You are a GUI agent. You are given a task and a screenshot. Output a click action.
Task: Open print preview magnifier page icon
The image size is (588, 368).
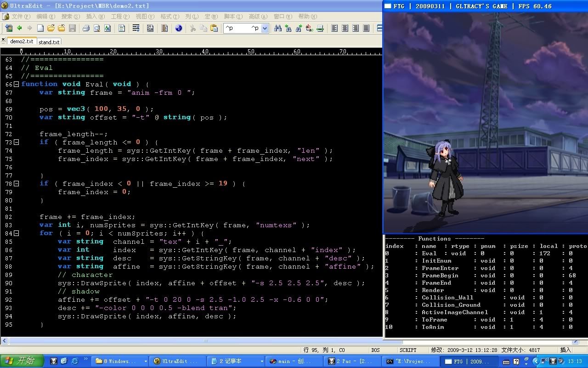pos(96,28)
